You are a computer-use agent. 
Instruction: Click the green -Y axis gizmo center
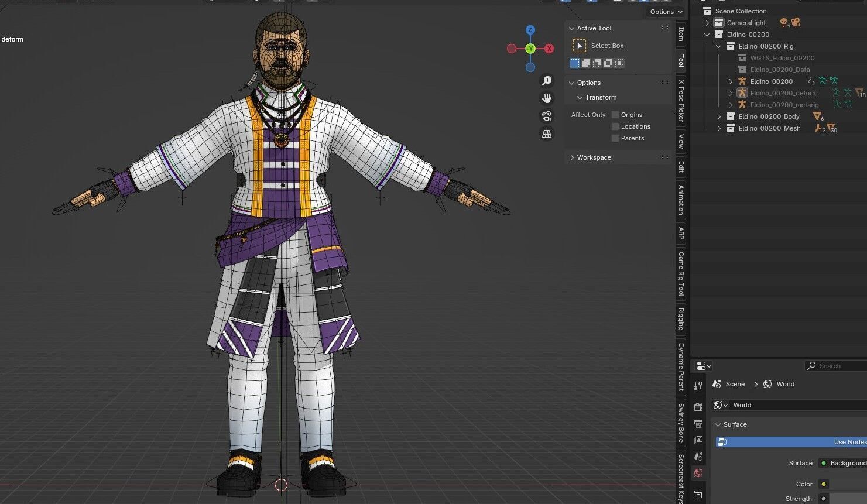tap(530, 49)
